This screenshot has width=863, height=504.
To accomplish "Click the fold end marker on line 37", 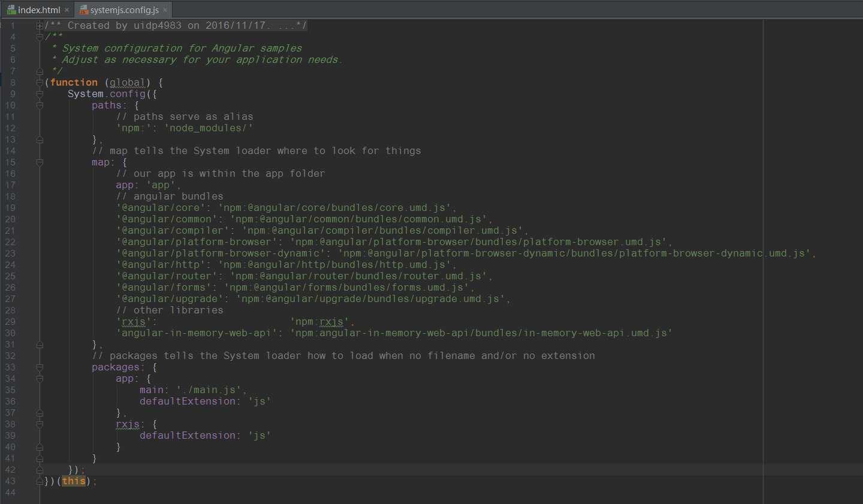I will coord(40,413).
